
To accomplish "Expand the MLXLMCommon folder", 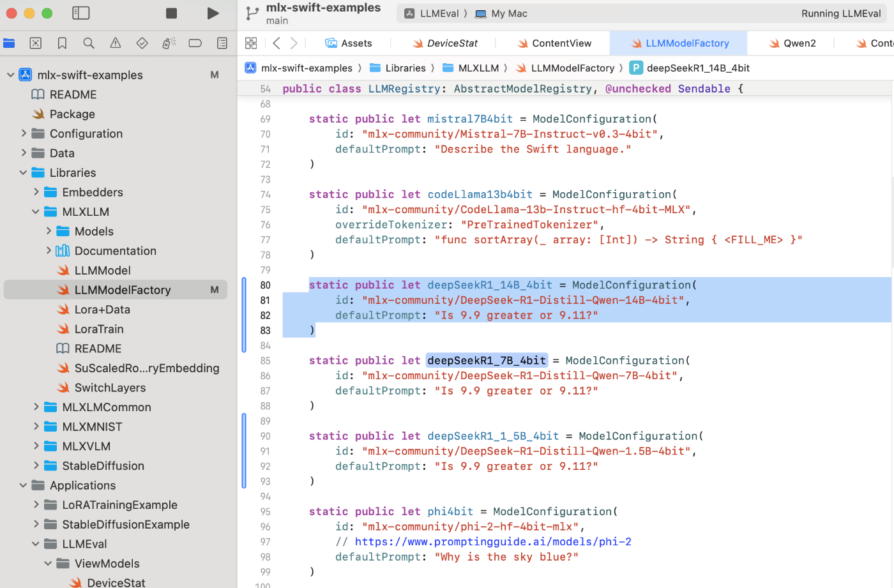I will pos(36,407).
